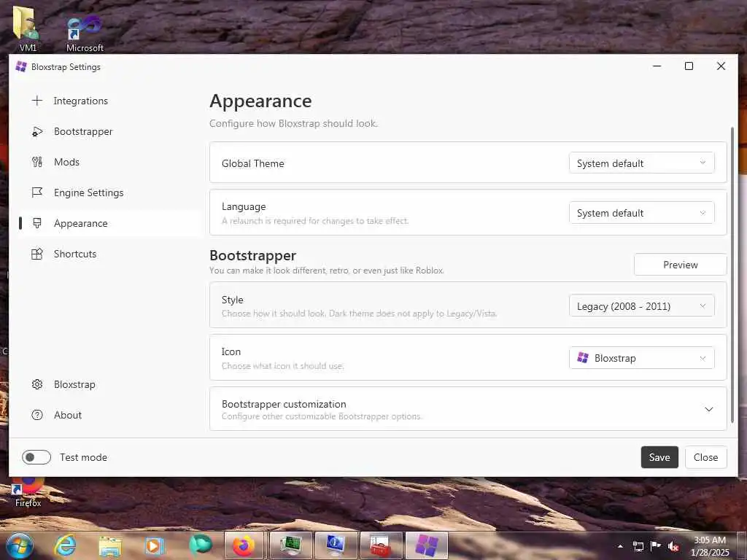This screenshot has height=560, width=747.
Task: Open the Global Theme dropdown
Action: [x=641, y=163]
